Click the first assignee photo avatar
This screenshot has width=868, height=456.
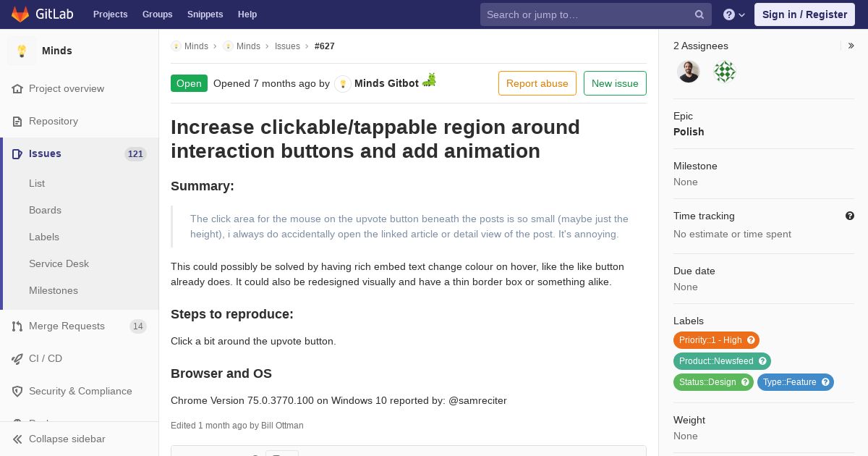(689, 72)
